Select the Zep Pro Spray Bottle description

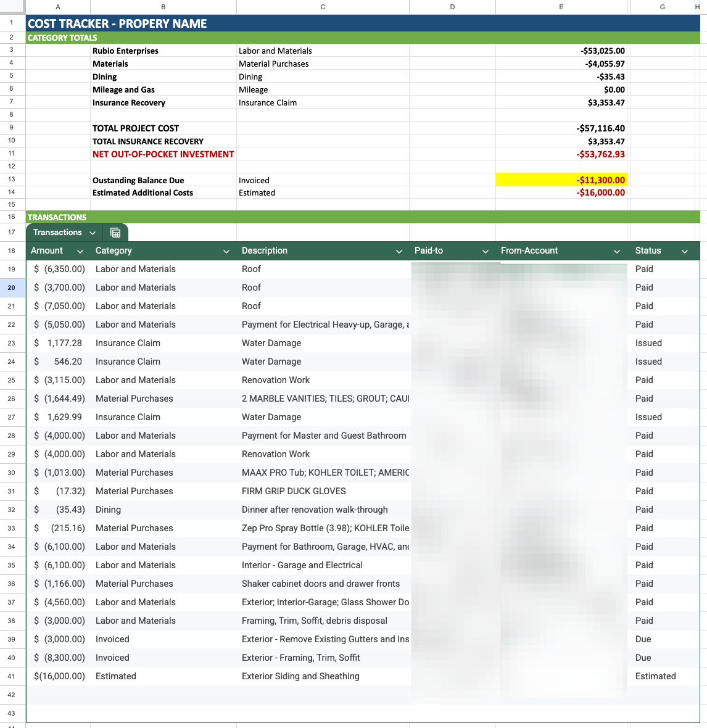323,528
